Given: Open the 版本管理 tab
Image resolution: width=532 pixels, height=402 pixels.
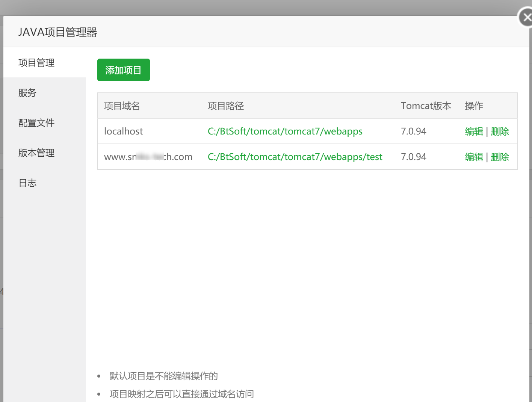Looking at the screenshot, I should click(x=45, y=153).
